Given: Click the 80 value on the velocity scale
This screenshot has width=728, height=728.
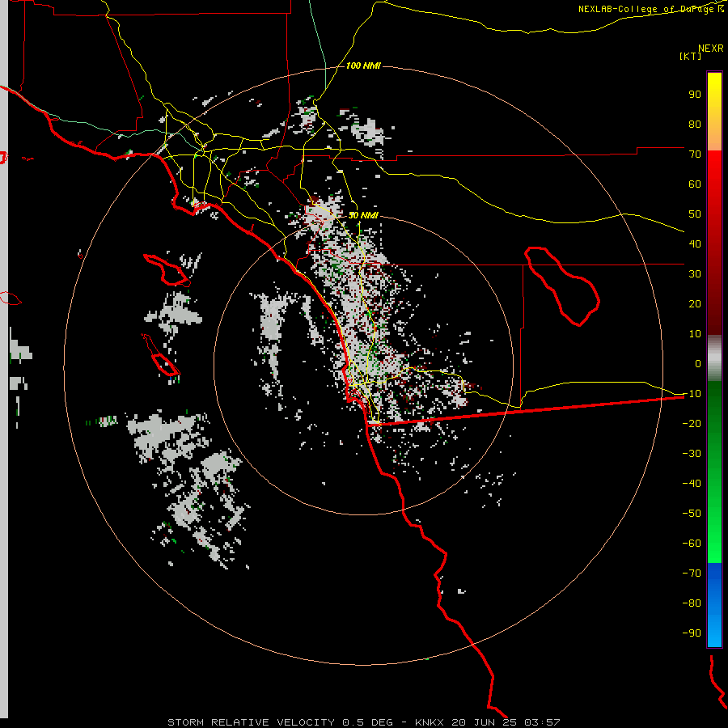Looking at the screenshot, I should (695, 125).
